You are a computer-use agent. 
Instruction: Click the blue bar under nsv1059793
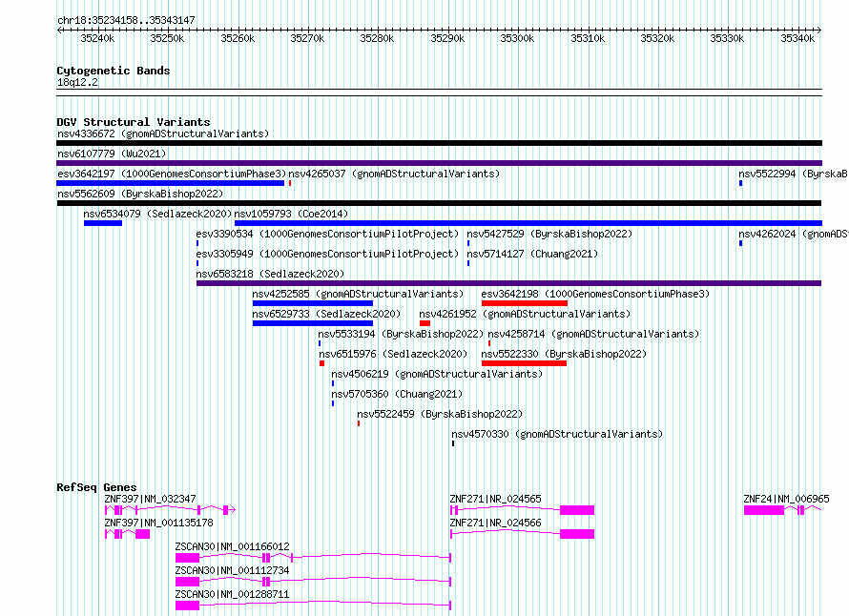(528, 223)
